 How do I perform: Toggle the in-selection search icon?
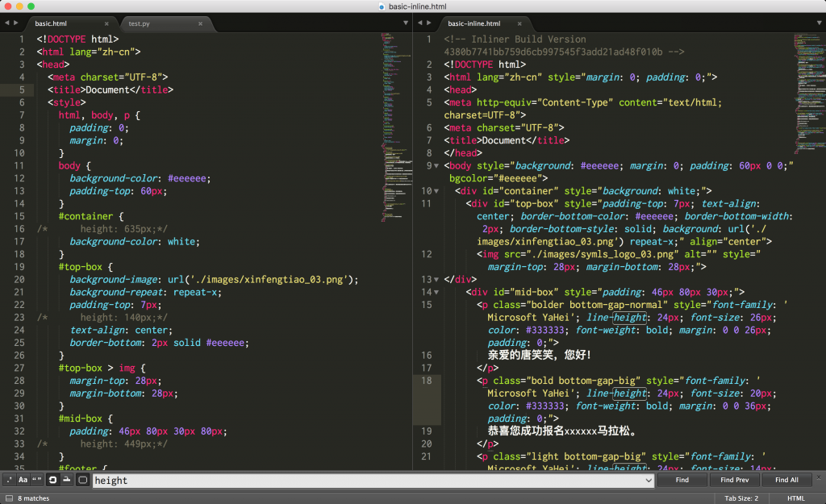click(67, 480)
